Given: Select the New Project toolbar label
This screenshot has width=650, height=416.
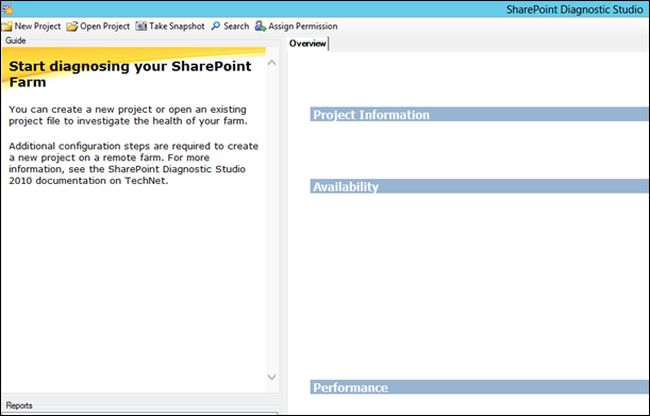Looking at the screenshot, I should (38, 26).
